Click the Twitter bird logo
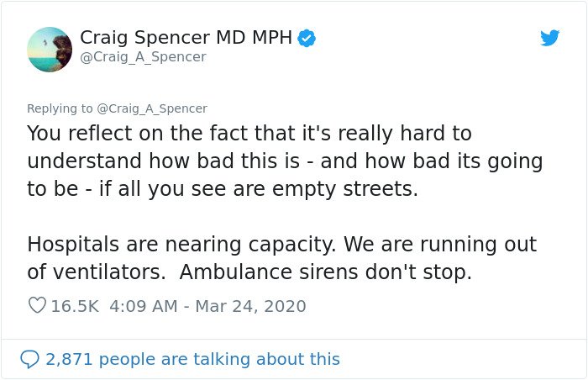 [549, 38]
